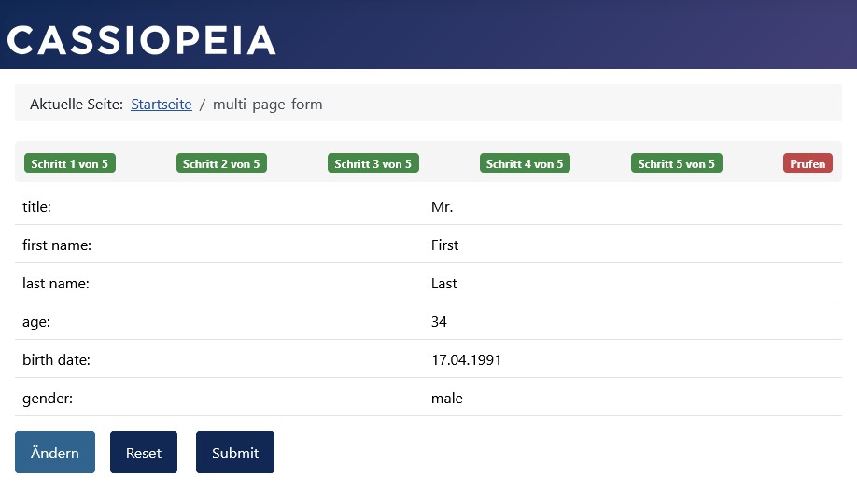This screenshot has height=504, width=857.
Task: Click the Aktuelle Seite breadcrumb label
Action: click(x=77, y=105)
